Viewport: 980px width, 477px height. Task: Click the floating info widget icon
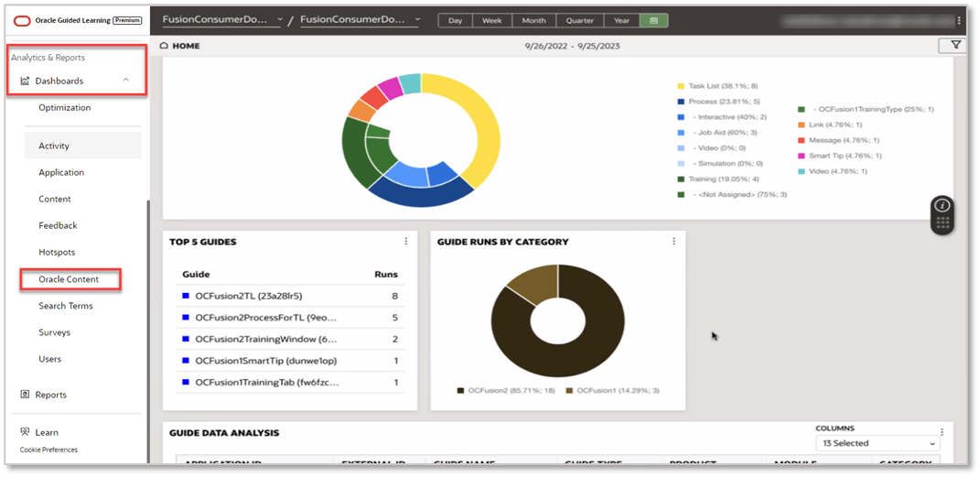[x=942, y=206]
